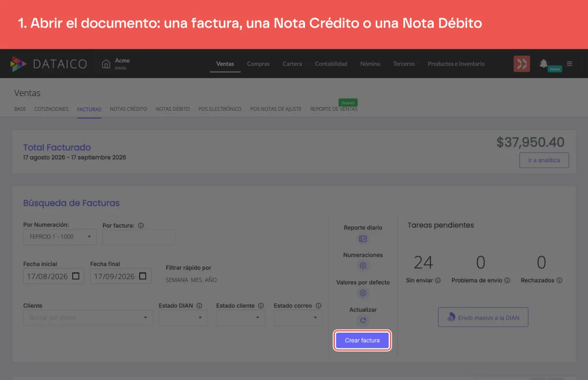
Task: Switch to the Cotizaciones tab
Action: (51, 109)
